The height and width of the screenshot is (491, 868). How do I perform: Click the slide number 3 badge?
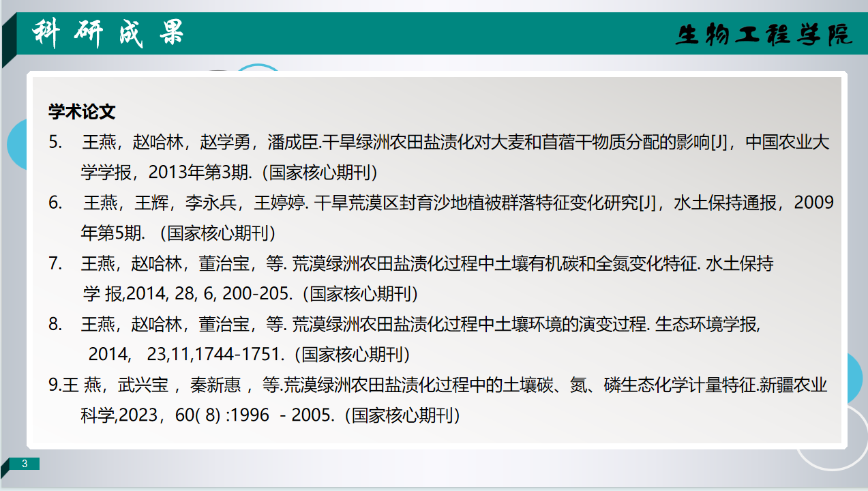pyautogui.click(x=25, y=464)
